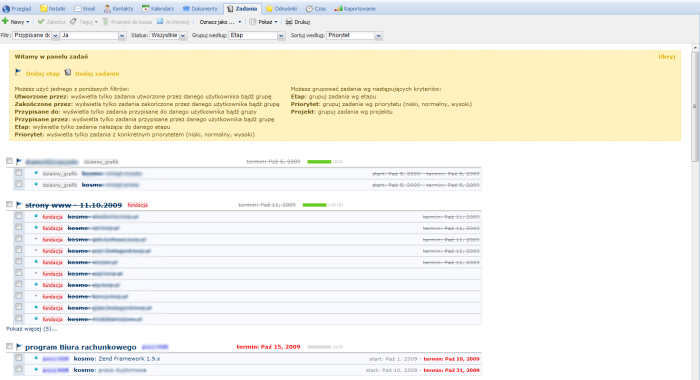Hide the welcome panel with Ukryj
This screenshot has height=380, width=700.
coord(667,57)
